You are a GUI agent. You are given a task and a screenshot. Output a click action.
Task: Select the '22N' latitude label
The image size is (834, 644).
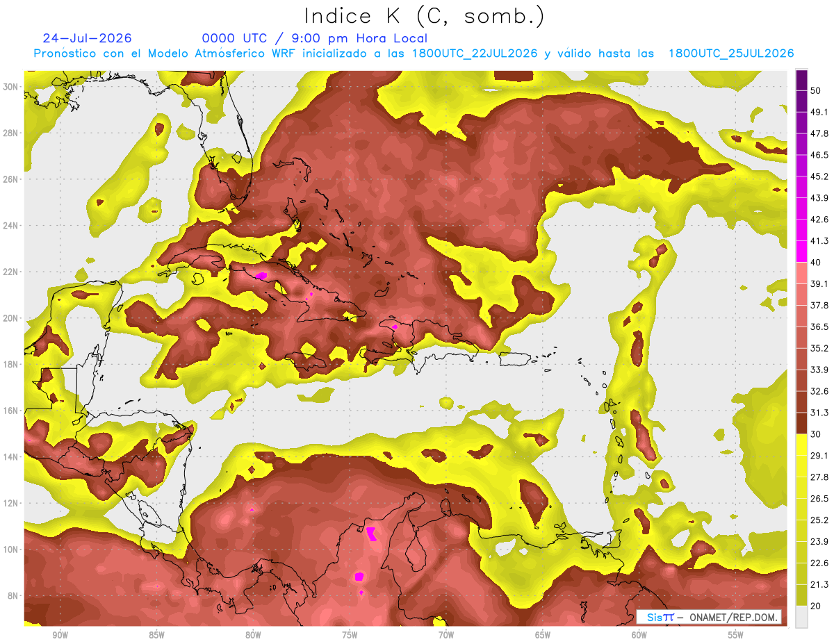click(10, 272)
